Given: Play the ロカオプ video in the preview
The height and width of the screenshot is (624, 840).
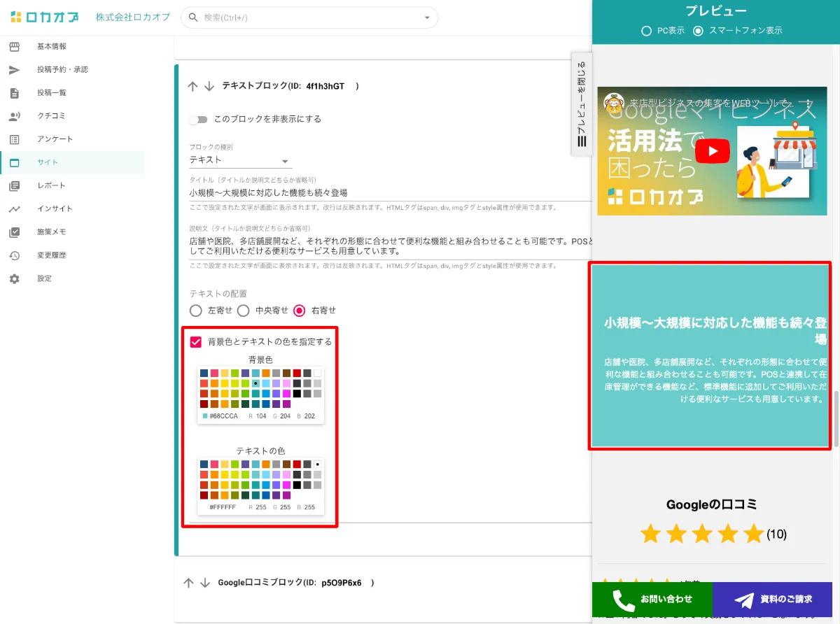Looking at the screenshot, I should coord(713,150).
